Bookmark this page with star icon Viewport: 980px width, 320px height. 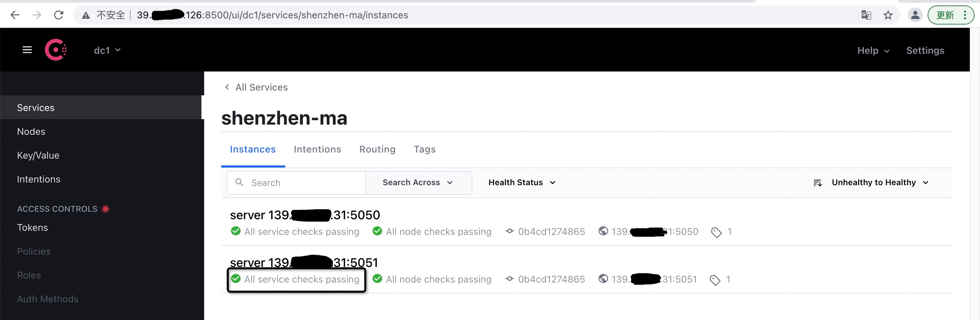888,15
